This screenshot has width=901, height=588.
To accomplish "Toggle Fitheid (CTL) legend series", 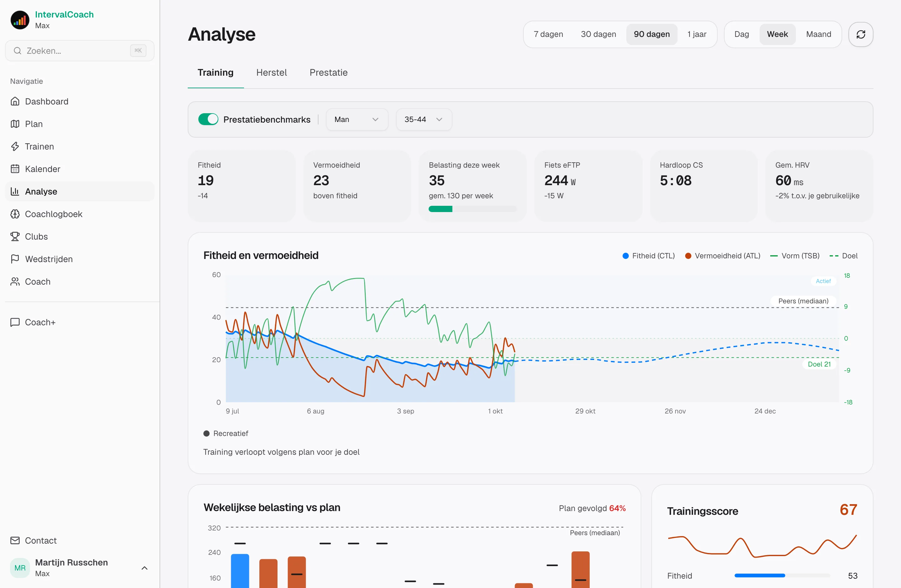I will (649, 256).
